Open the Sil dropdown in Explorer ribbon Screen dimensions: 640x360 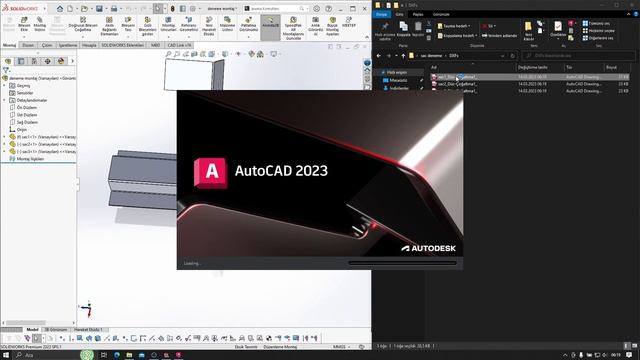(x=489, y=26)
